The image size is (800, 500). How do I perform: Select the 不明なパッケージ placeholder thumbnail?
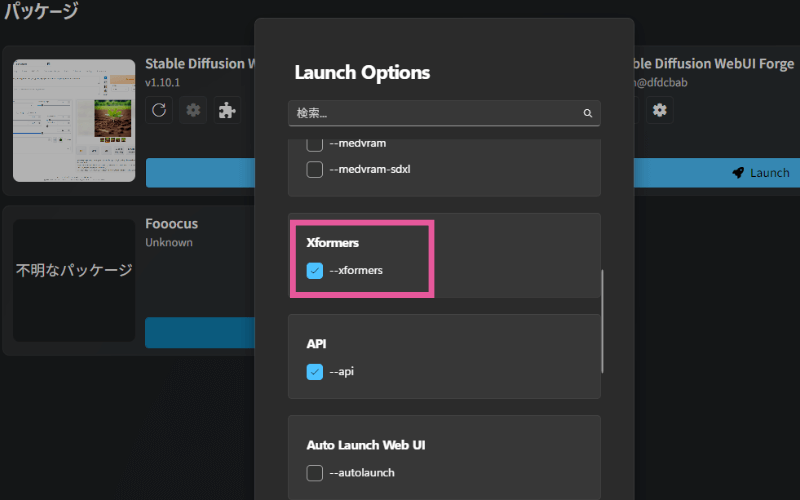(x=74, y=280)
